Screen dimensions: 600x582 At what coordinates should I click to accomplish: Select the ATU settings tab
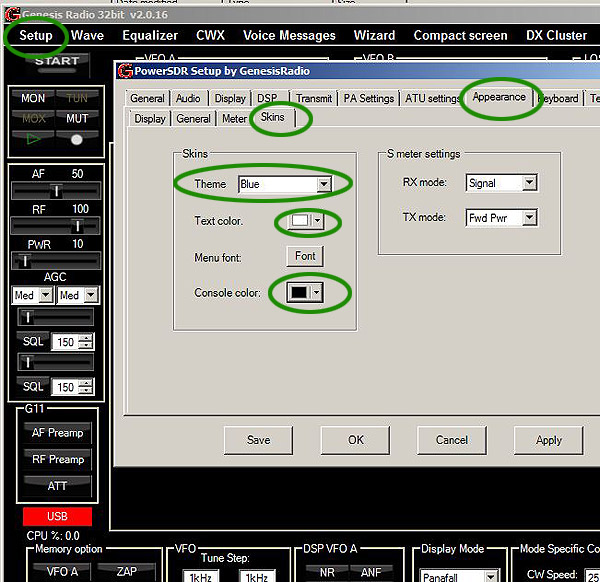click(432, 98)
